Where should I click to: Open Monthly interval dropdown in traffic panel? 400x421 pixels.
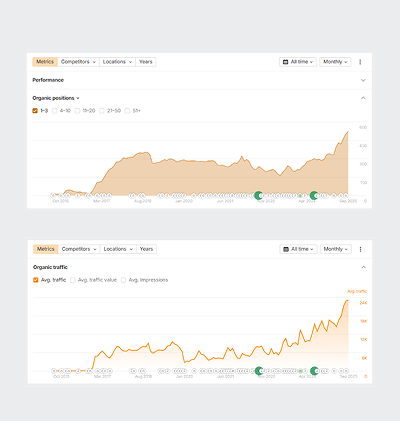(336, 249)
